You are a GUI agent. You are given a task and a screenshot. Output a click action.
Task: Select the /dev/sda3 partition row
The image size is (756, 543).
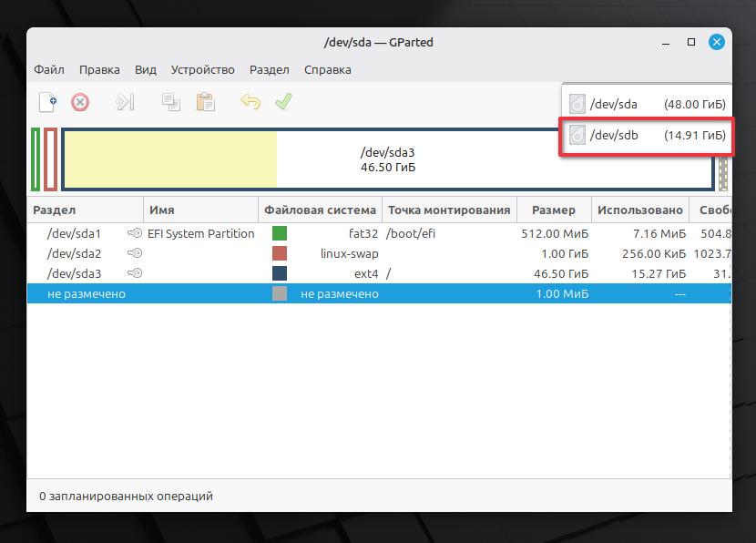coord(379,273)
